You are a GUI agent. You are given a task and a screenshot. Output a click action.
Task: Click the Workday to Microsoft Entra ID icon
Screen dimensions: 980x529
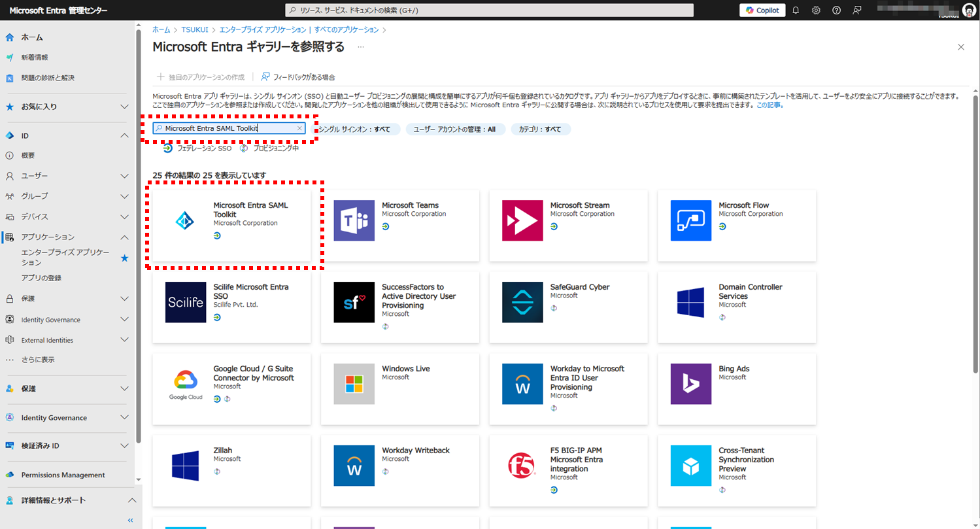pyautogui.click(x=522, y=384)
